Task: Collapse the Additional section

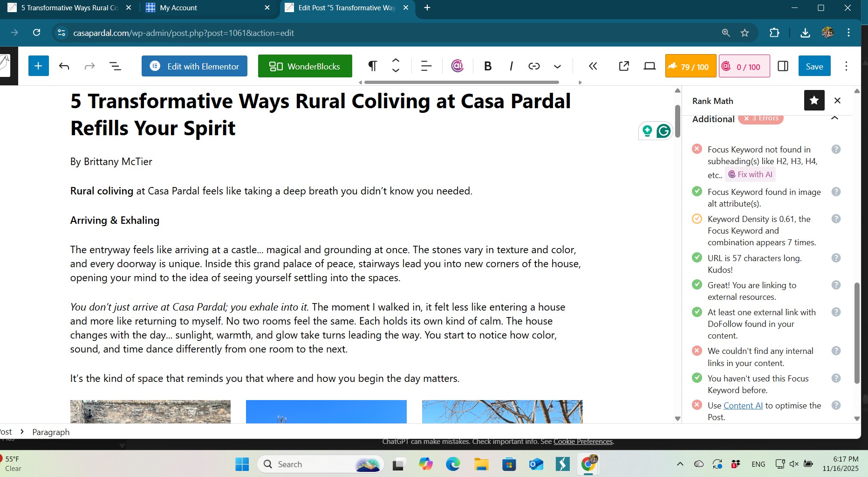Action: [x=834, y=118]
